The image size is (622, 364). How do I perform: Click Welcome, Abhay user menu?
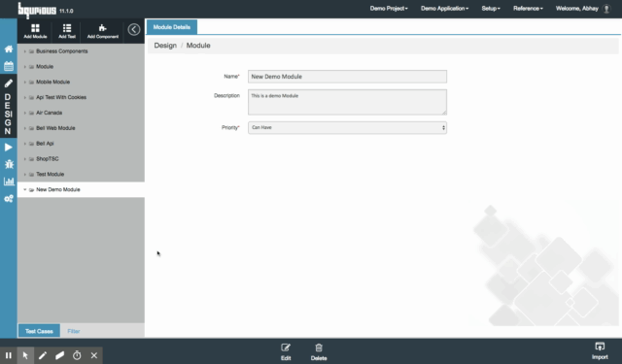pyautogui.click(x=576, y=9)
